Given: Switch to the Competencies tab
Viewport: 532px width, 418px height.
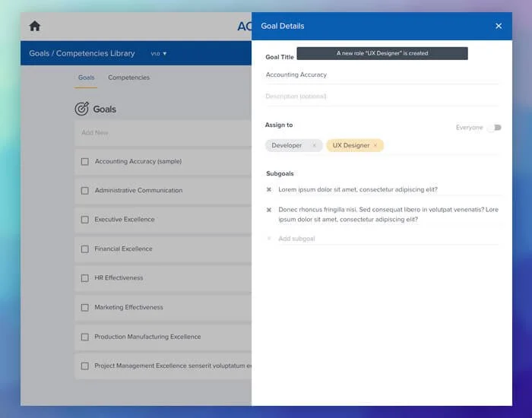Looking at the screenshot, I should (129, 78).
